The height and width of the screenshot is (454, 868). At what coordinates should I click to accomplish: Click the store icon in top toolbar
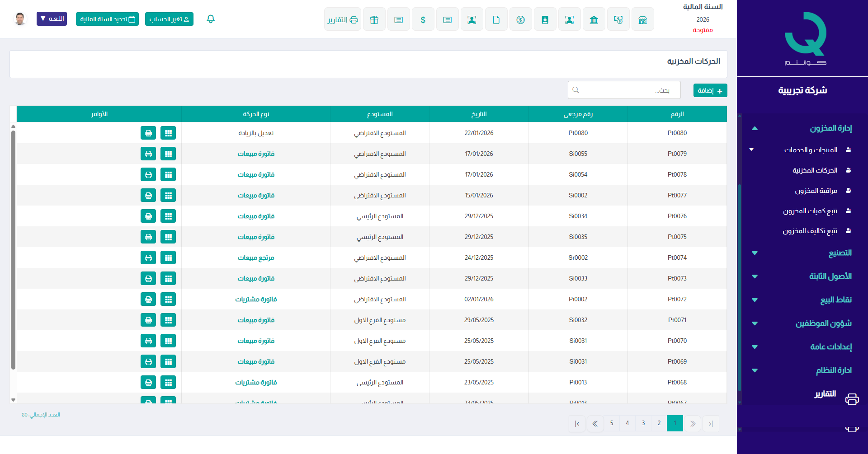coord(642,19)
